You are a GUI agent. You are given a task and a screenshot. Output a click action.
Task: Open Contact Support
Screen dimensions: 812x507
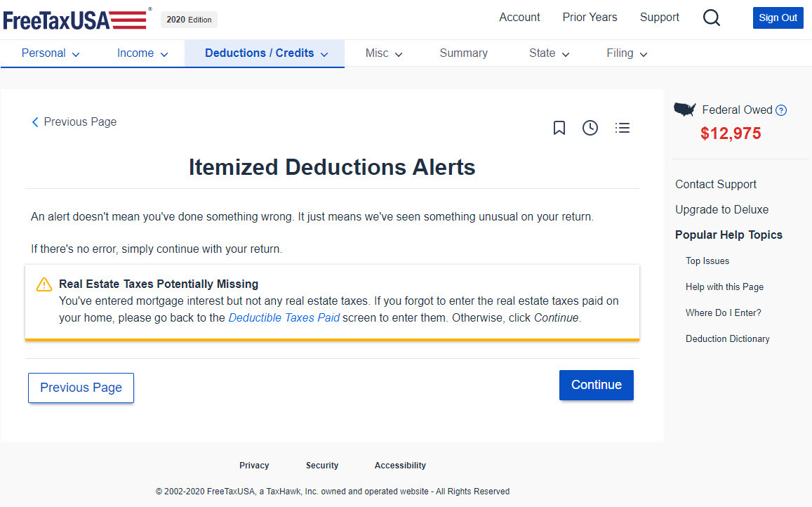(715, 184)
